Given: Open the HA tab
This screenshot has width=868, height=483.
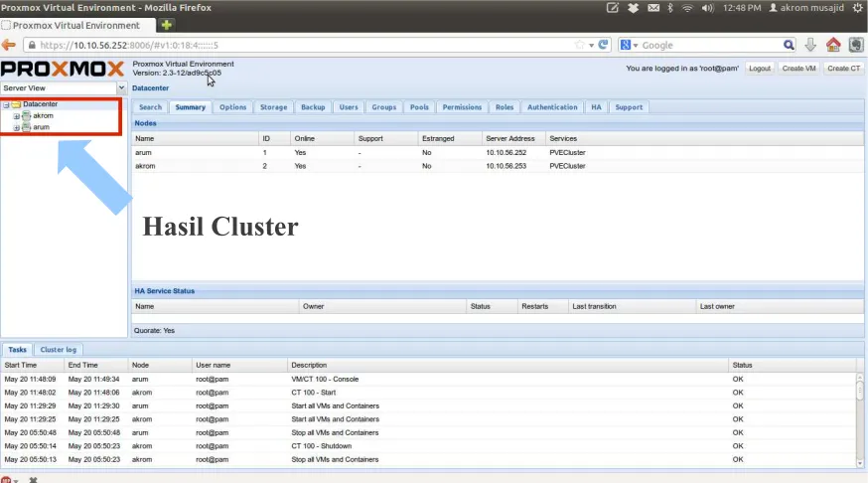Looking at the screenshot, I should point(596,107).
